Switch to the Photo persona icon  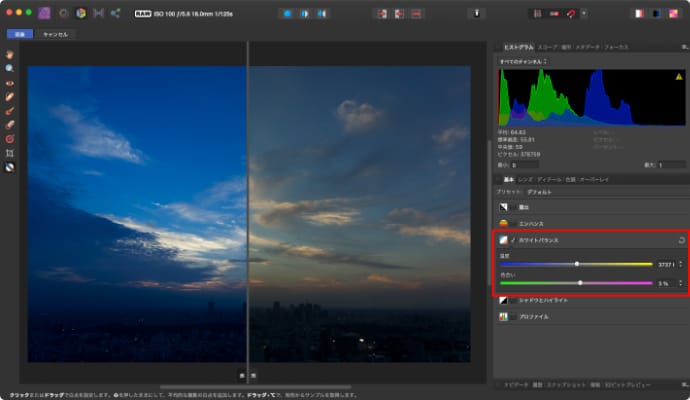tap(43, 13)
